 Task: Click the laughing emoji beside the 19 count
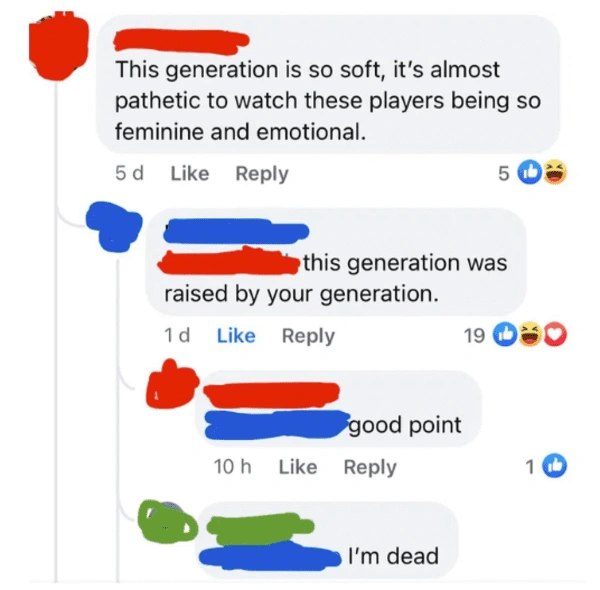click(x=530, y=335)
